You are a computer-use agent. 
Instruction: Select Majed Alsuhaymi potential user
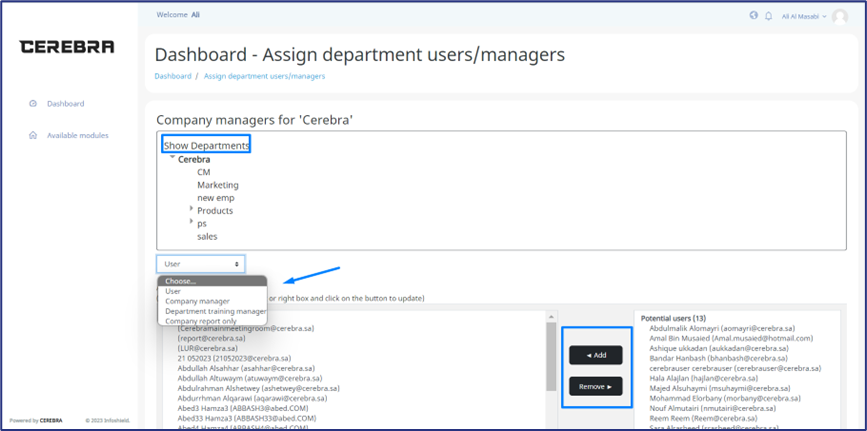[720, 388]
